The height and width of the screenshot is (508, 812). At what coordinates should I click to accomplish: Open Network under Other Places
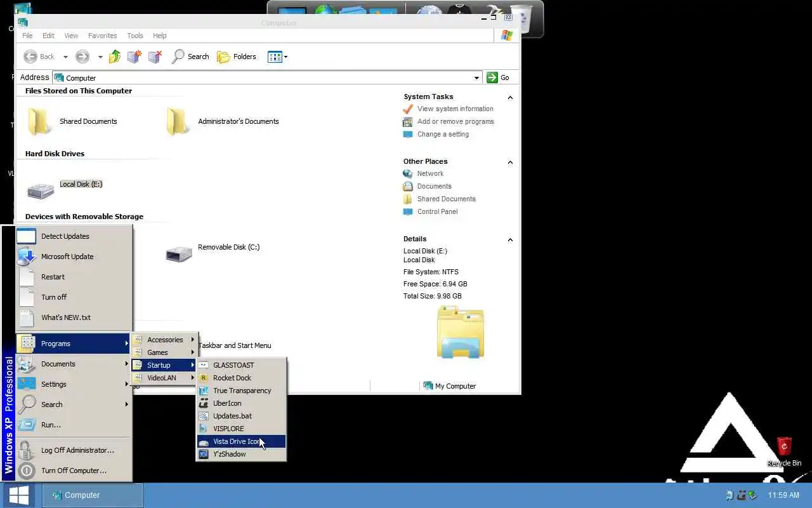click(430, 173)
